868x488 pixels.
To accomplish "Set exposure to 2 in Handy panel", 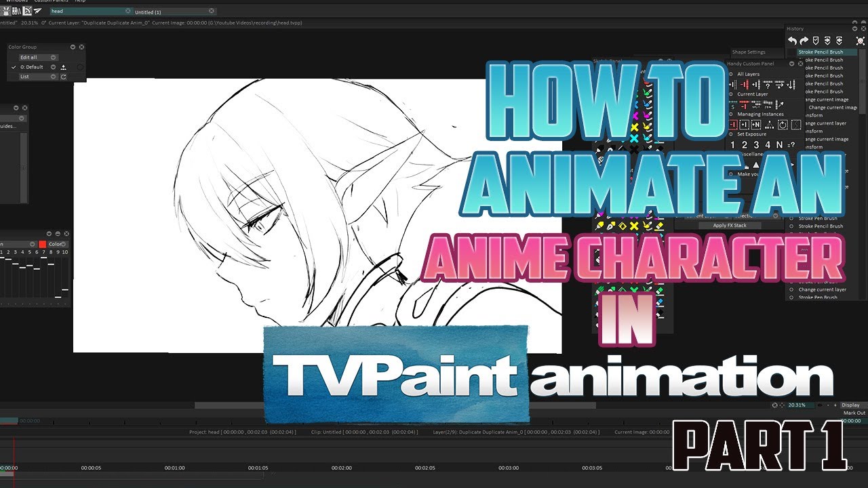I will pos(745,144).
